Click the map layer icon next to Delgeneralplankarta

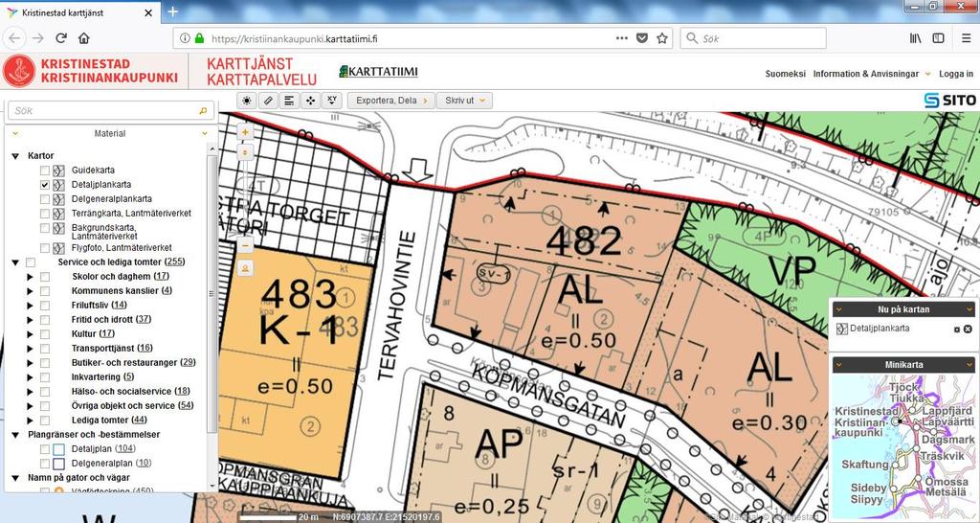pos(58,199)
